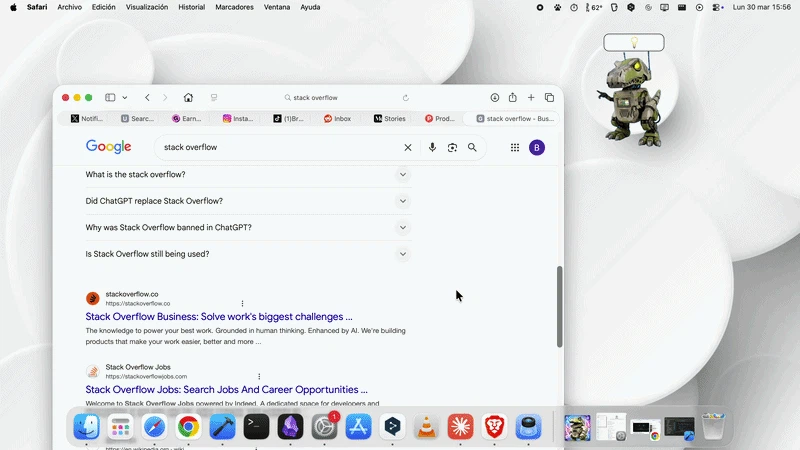This screenshot has width=800, height=450.
Task: Open VLC from the Dock
Action: click(426, 426)
